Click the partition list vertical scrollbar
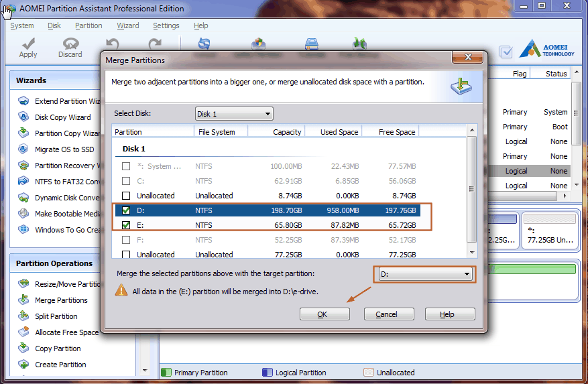The image size is (588, 384). tap(472, 190)
